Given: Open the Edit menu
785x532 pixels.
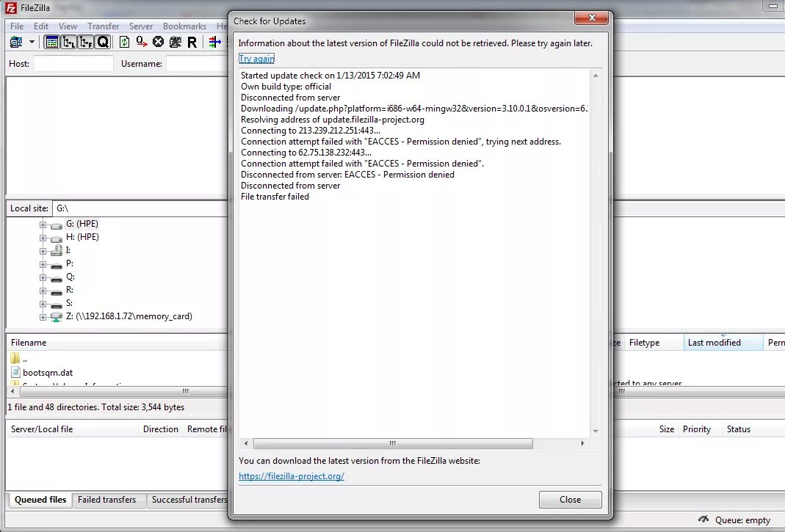Looking at the screenshot, I should pyautogui.click(x=41, y=26).
